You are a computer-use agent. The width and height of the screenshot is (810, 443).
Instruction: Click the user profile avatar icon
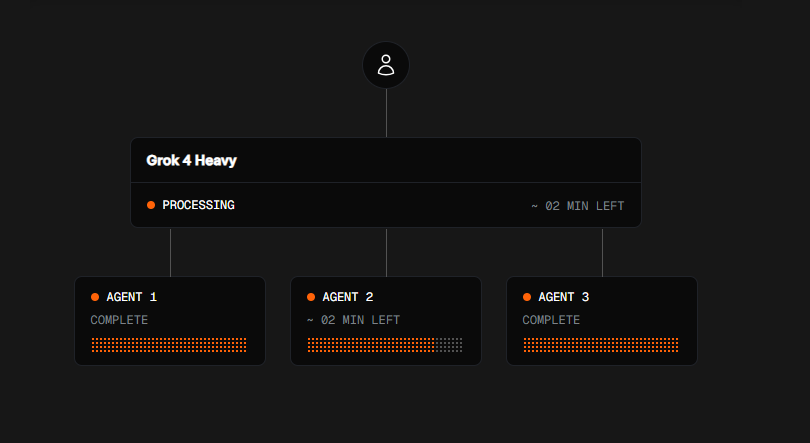click(x=386, y=65)
